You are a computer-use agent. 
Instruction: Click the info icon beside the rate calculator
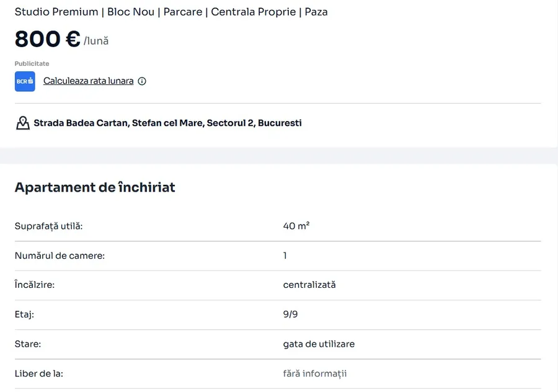[x=142, y=81]
